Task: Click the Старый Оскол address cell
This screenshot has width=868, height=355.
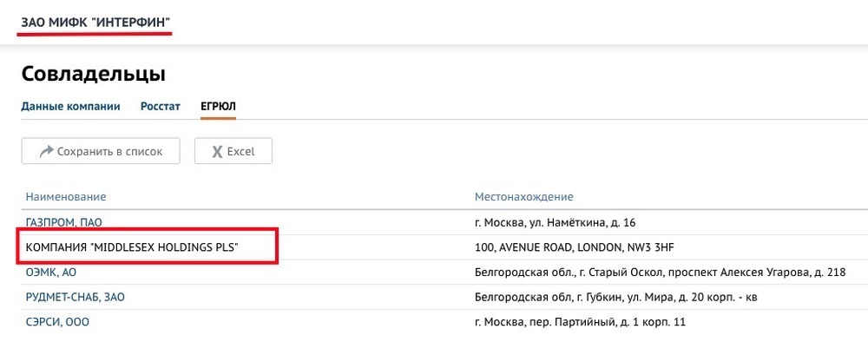Action: [661, 273]
